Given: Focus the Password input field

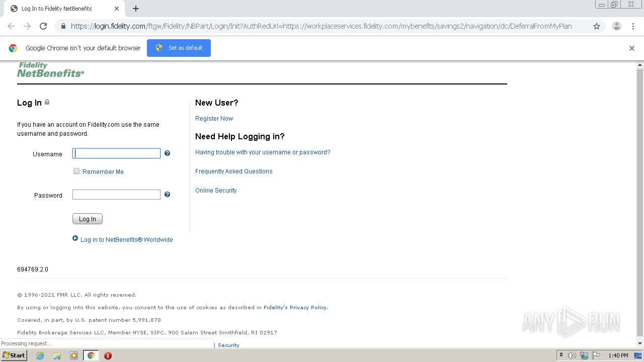Looking at the screenshot, I should click(116, 195).
